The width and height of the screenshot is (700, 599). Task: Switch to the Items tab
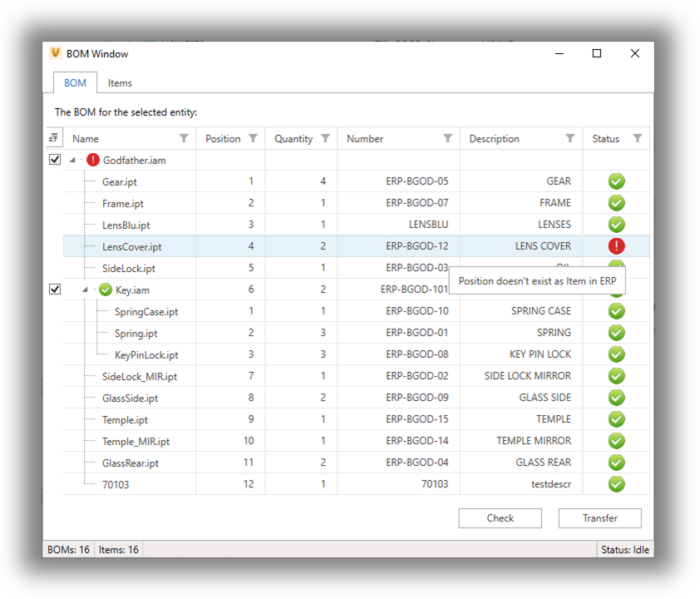(x=120, y=83)
